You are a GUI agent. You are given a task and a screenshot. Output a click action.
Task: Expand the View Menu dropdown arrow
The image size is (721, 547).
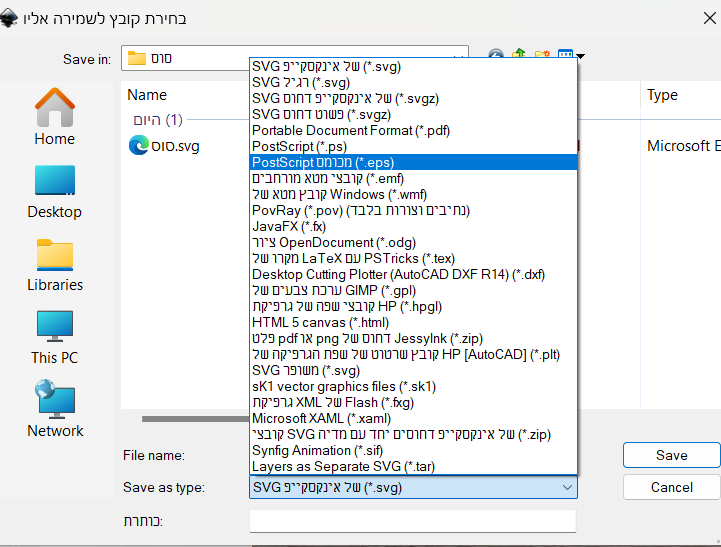[580, 56]
